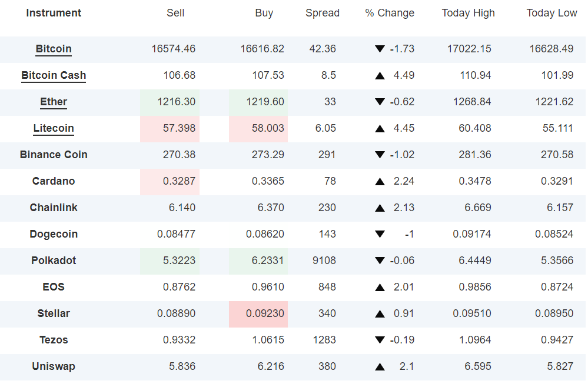Click the up arrow next to Chainlink 2.13
Image resolution: width=588 pixels, height=384 pixels.
pos(380,208)
